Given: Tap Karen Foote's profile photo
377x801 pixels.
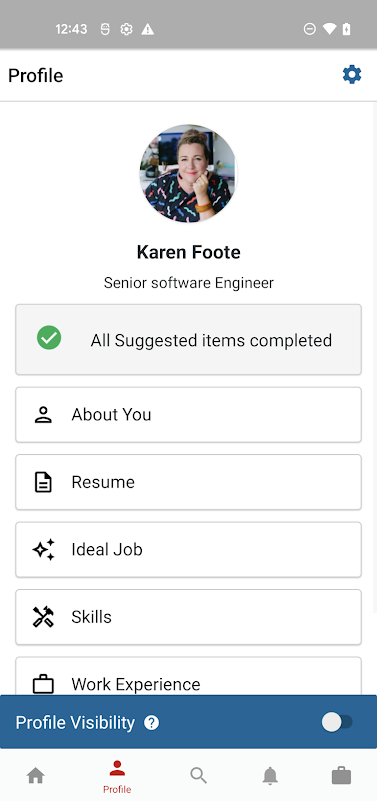Looking at the screenshot, I should click(x=188, y=174).
